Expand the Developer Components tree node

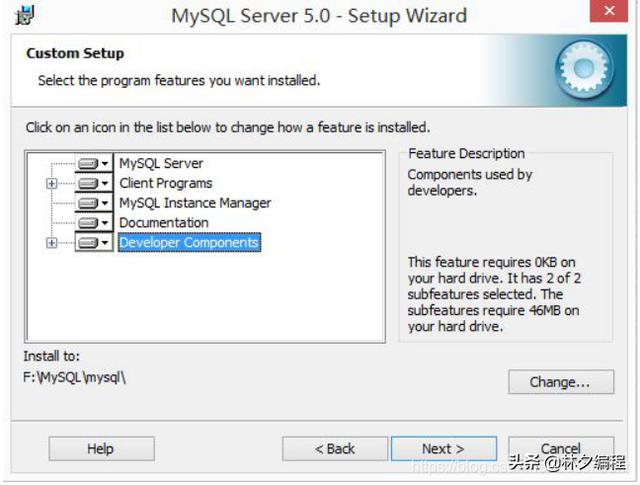[x=51, y=243]
